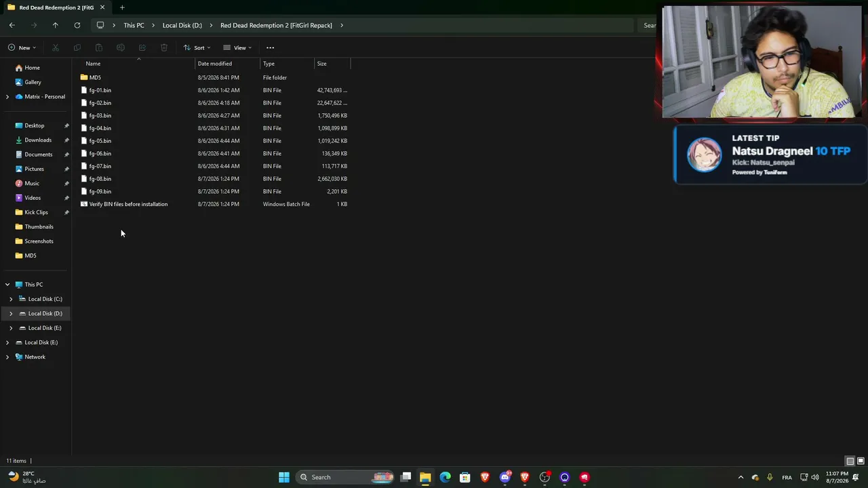Unpin Kick Clips using its pin icon

(66, 213)
